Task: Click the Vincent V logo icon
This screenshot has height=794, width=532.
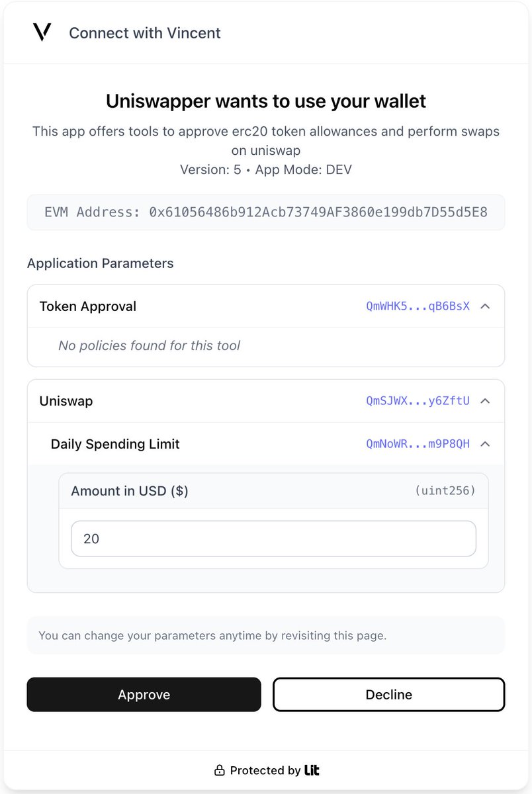Action: [x=42, y=32]
